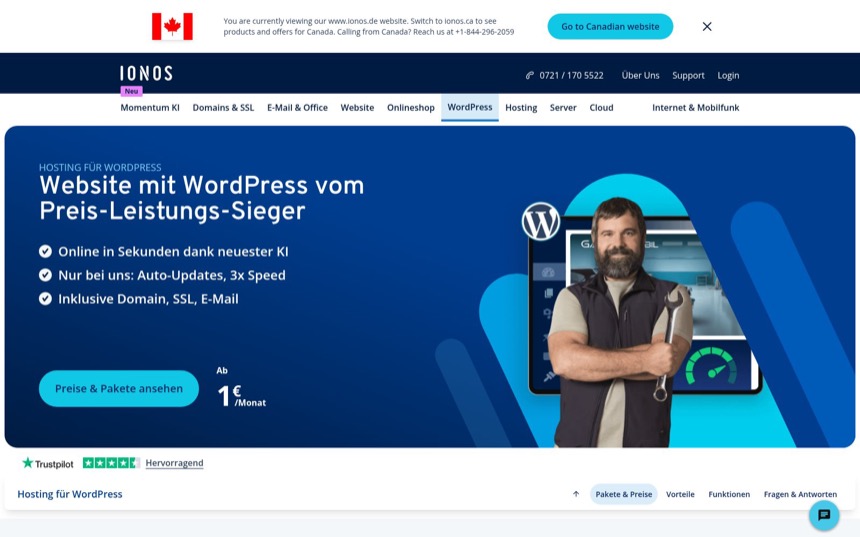Open the Onlineshop menu
860x537 pixels.
tap(411, 108)
